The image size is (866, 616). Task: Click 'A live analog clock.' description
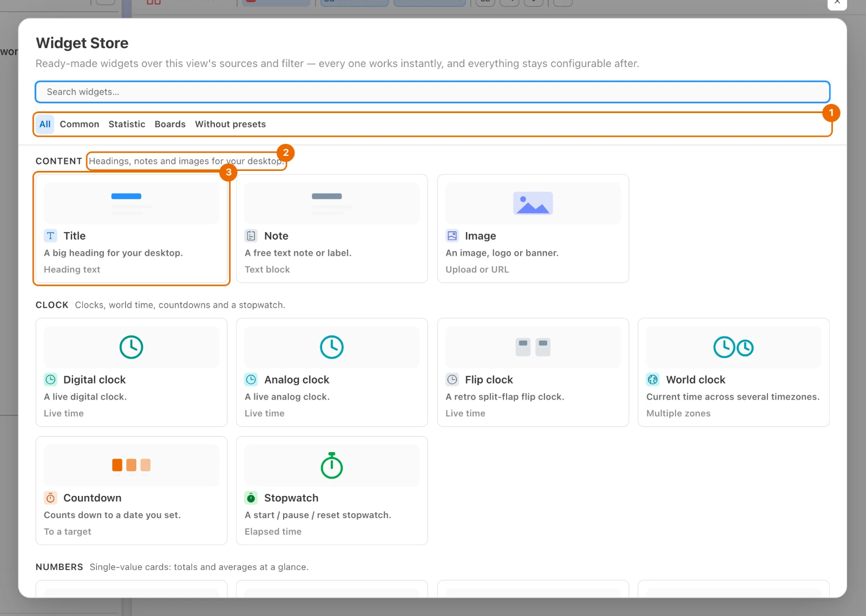coord(287,396)
